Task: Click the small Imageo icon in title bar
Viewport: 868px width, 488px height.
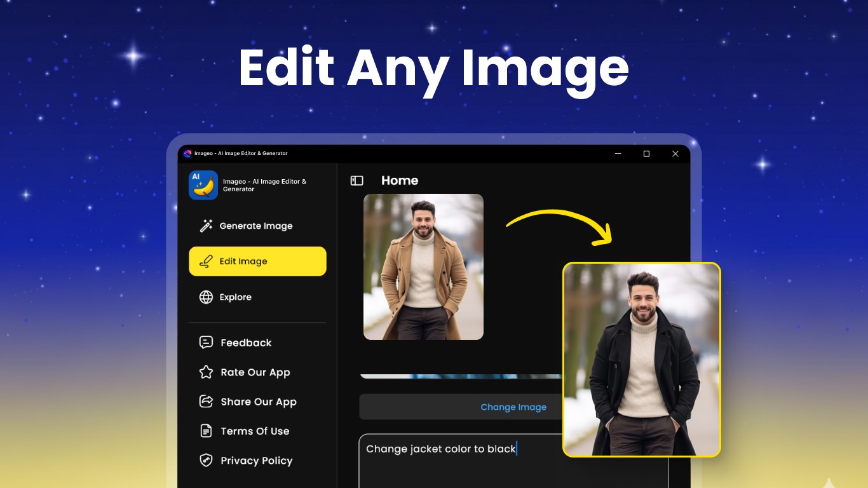Action: [x=187, y=153]
